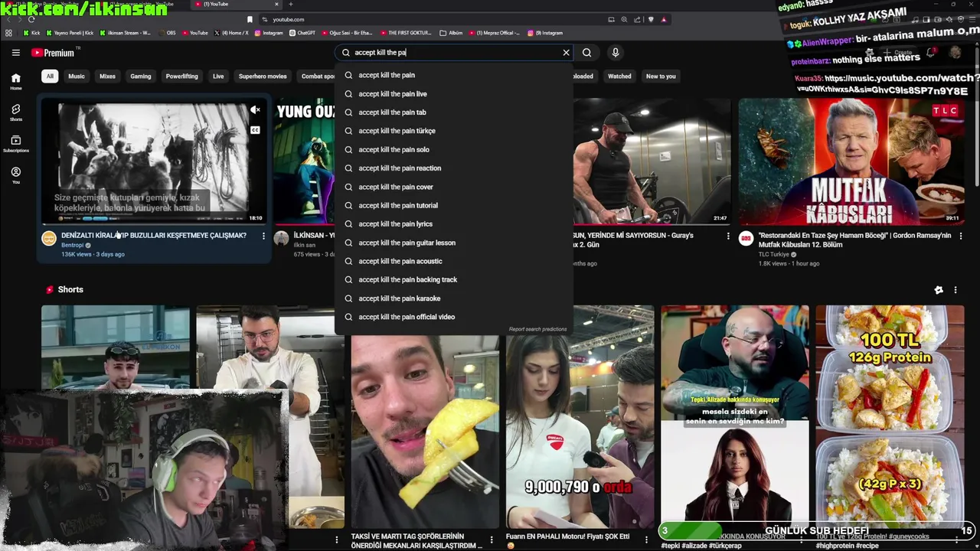The width and height of the screenshot is (980, 551).
Task: Choose suggestion "accept kill the pain guitar lesson"
Action: click(454, 243)
